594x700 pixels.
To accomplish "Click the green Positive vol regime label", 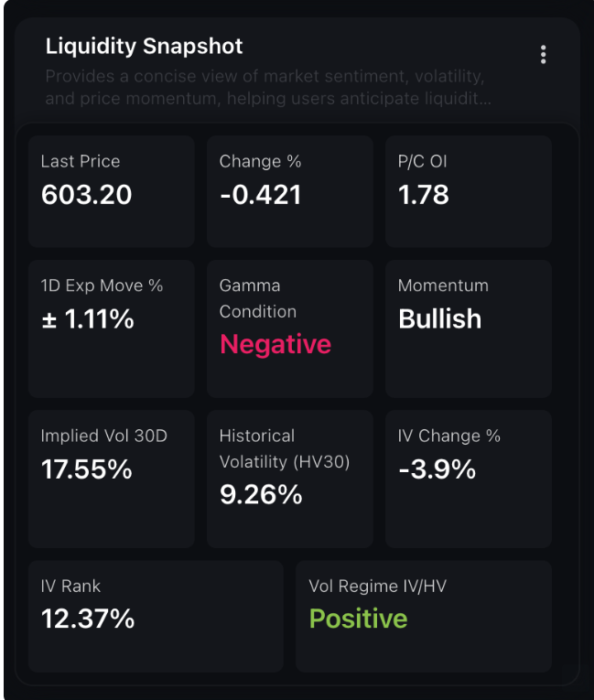I will click(358, 619).
